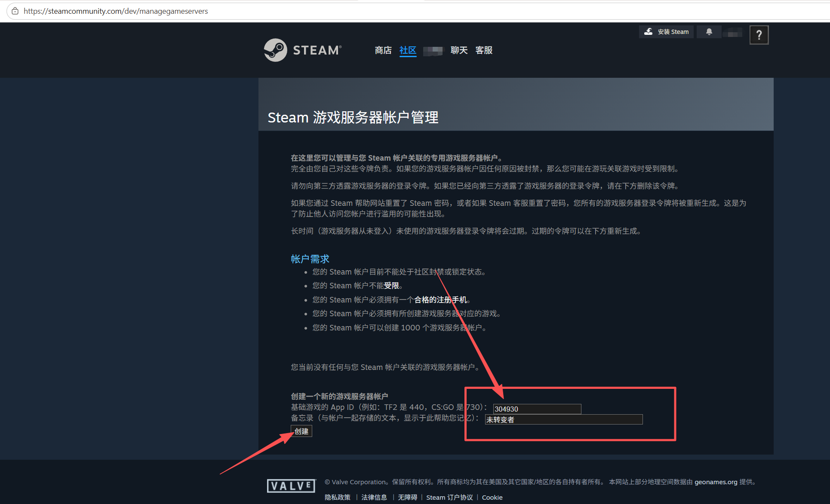
Task: Open the 隐私政策 (Privacy Policy) footer link
Action: coord(338,497)
